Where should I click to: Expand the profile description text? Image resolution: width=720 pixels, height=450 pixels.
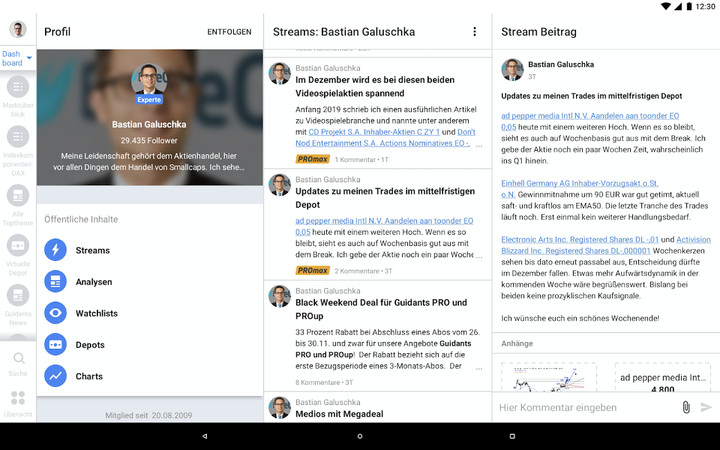149,162
